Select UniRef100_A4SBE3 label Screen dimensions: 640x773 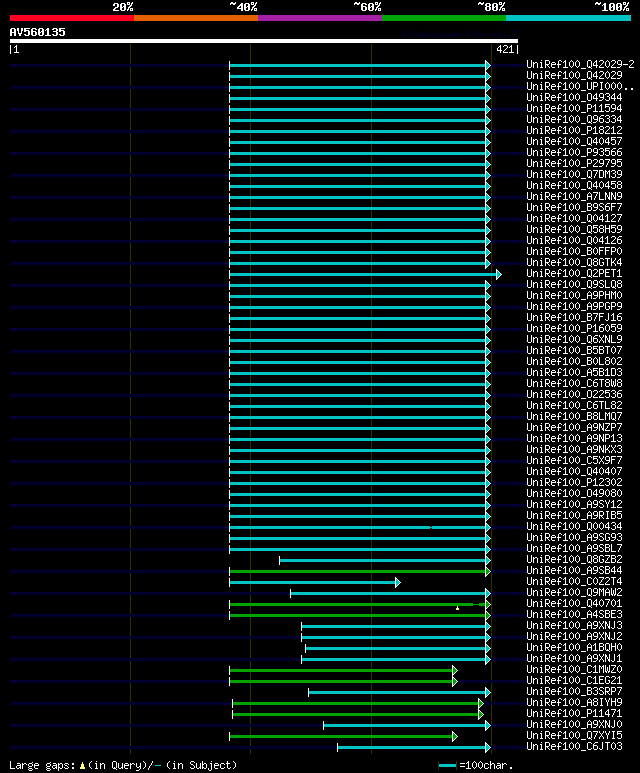point(574,614)
